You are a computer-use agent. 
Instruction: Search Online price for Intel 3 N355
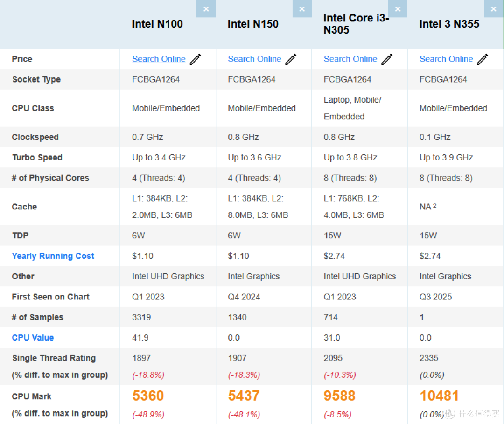(x=446, y=59)
